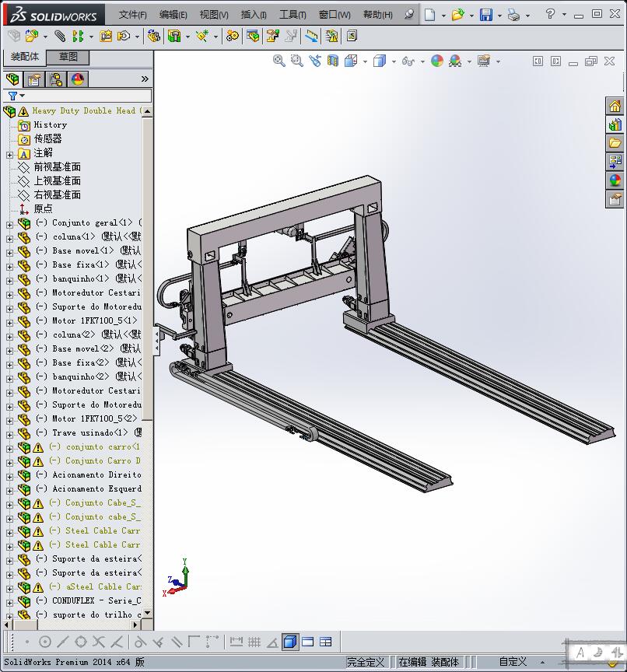Toggle four-view viewport layout icon

point(326,642)
